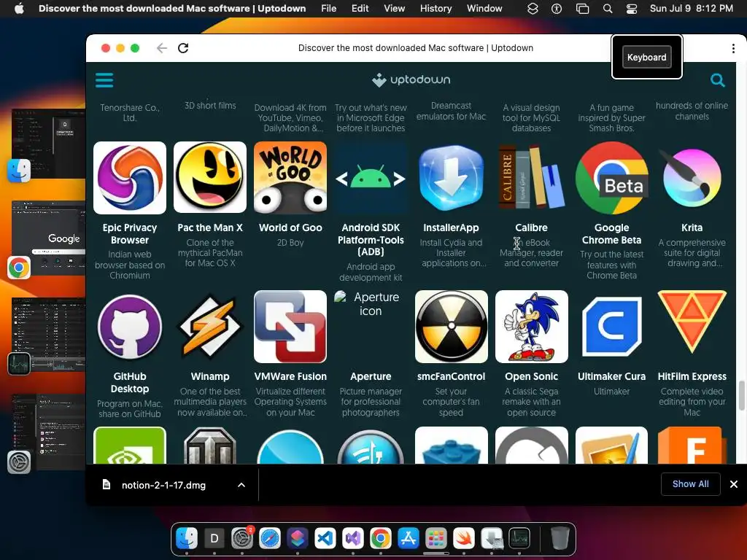Click the 'Android app development kit' description
Viewport: 747px width, 560px height.
(371, 272)
